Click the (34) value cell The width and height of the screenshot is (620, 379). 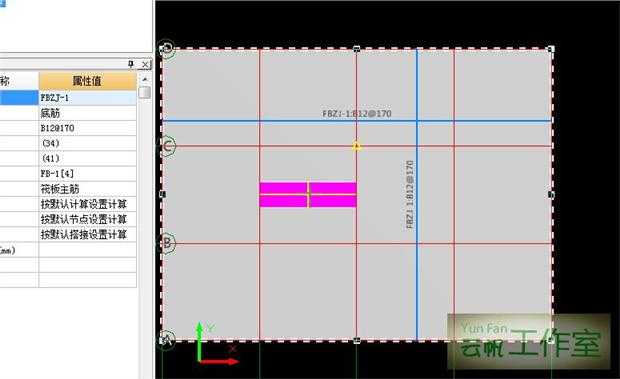87,143
